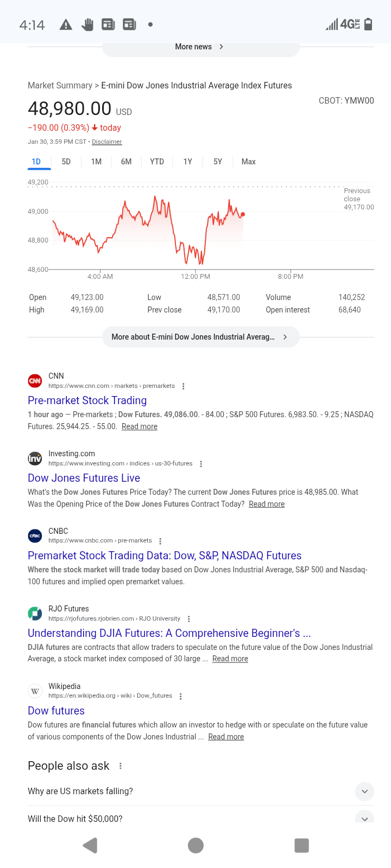This screenshot has width=391, height=868.
Task: Tap the CNN site logo icon
Action: coord(35,381)
